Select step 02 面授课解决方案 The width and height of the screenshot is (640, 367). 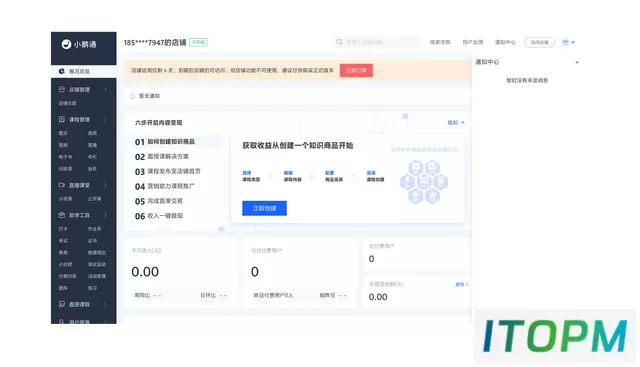coord(162,156)
